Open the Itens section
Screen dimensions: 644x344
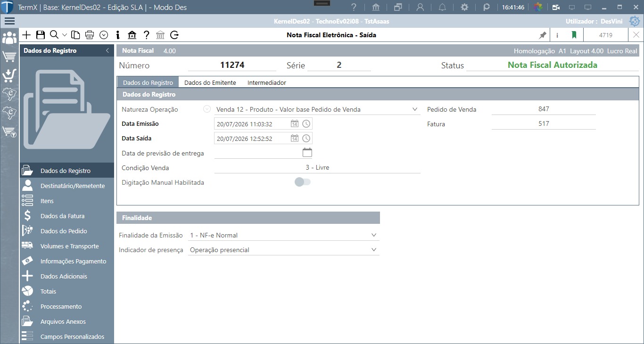(67, 201)
